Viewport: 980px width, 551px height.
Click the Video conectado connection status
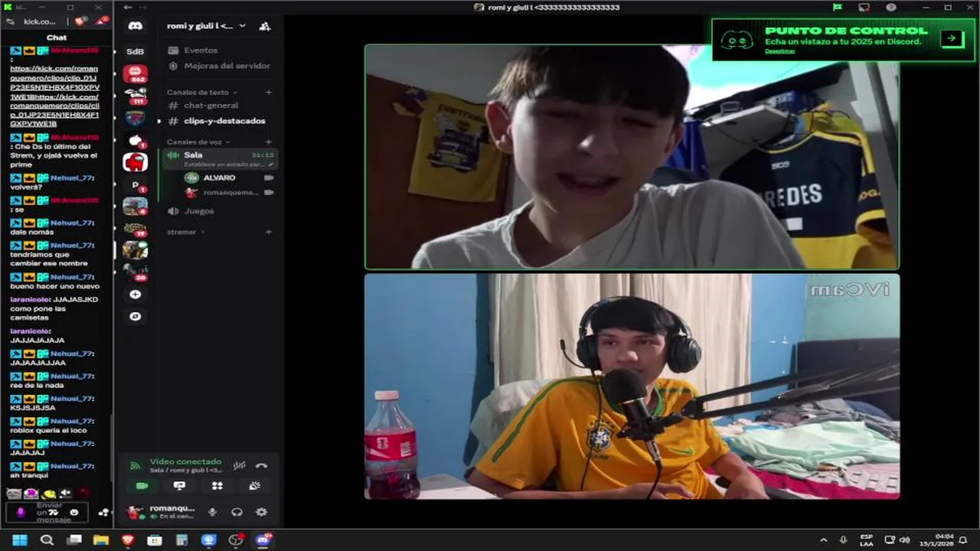185,461
